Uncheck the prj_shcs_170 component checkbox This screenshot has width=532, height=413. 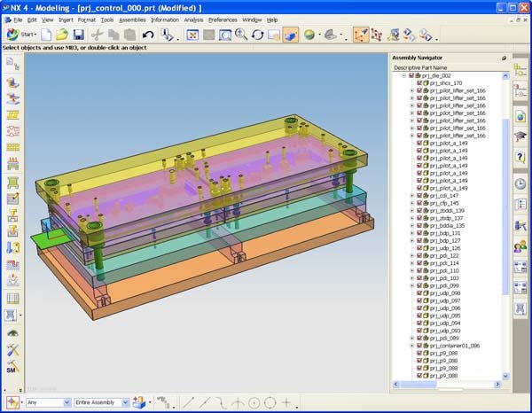click(x=418, y=82)
